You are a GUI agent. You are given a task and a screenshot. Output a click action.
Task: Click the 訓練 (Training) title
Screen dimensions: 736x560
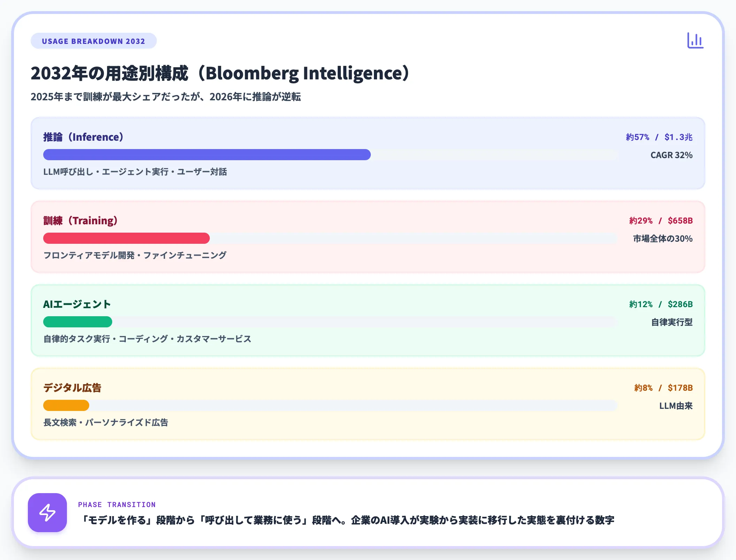pyautogui.click(x=80, y=221)
